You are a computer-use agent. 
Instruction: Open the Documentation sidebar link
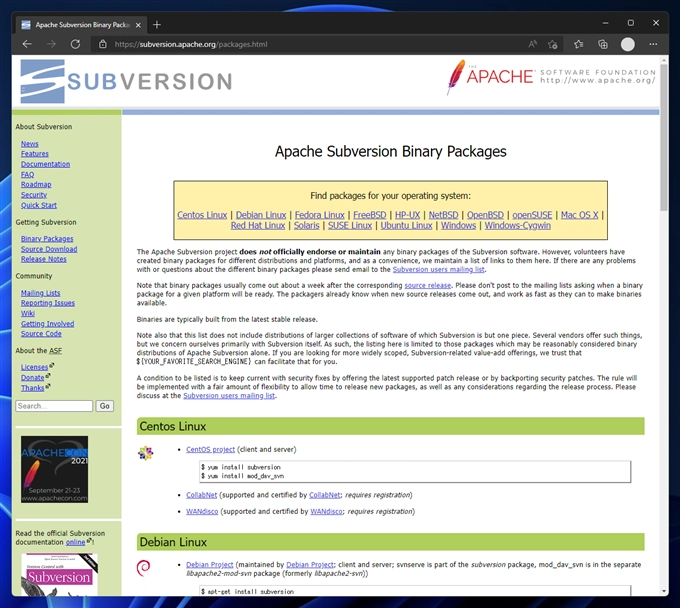click(x=46, y=164)
